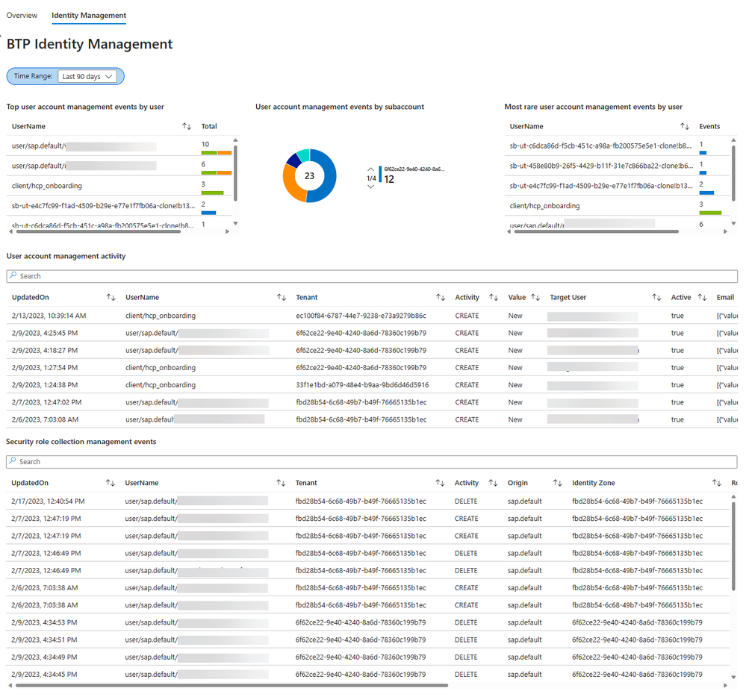The image size is (746, 700).
Task: Click the Target User column sort icon
Action: [x=656, y=297]
